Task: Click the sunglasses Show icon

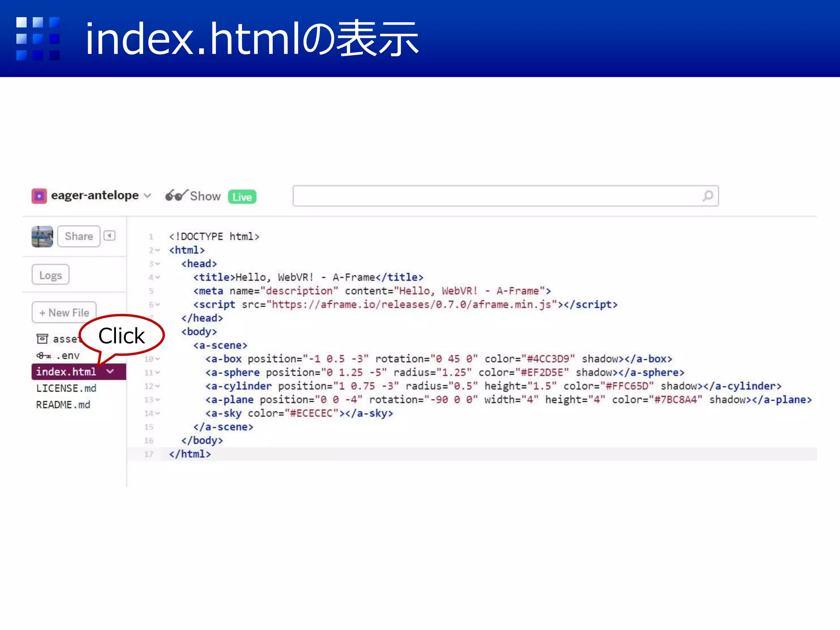Action: [x=176, y=196]
